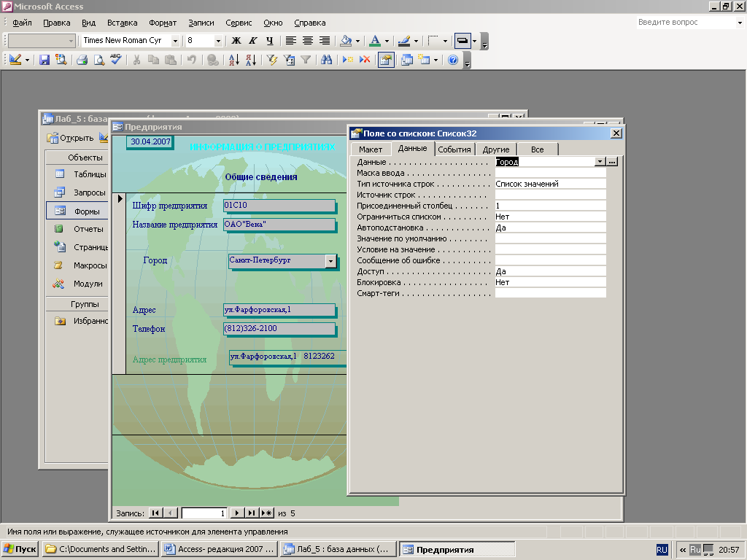Click the file search icon
Screen dimensions: 747x560
[x=61, y=60]
